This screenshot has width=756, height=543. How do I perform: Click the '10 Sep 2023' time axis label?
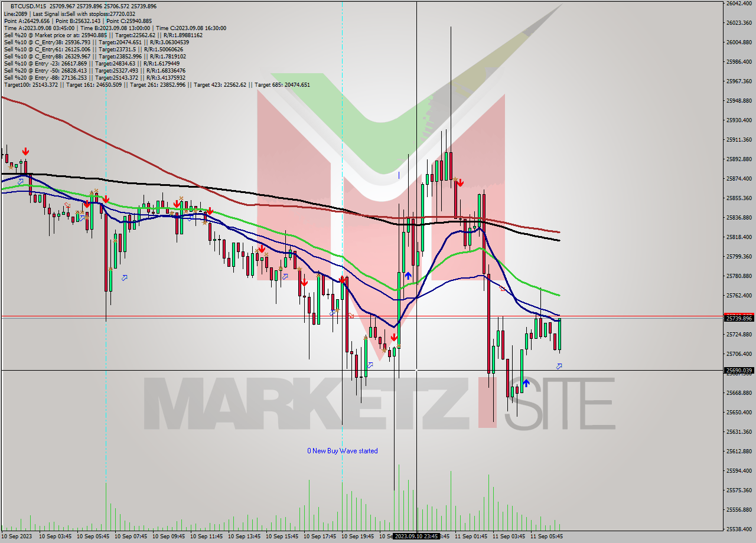click(x=15, y=537)
